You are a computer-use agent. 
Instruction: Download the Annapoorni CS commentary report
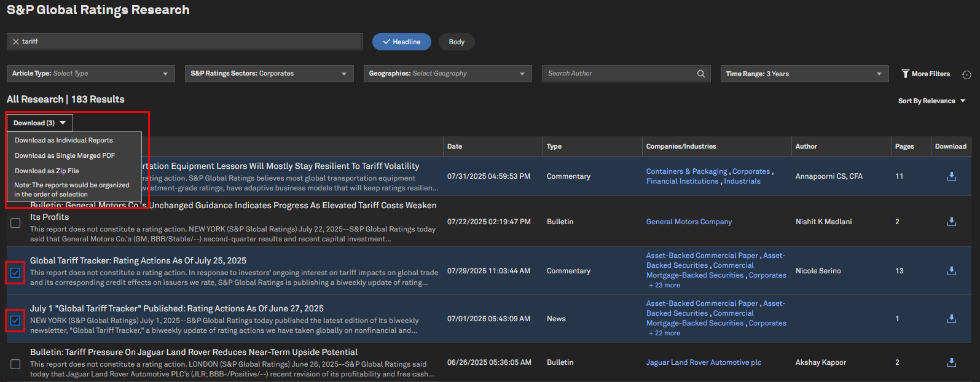pyautogui.click(x=951, y=176)
